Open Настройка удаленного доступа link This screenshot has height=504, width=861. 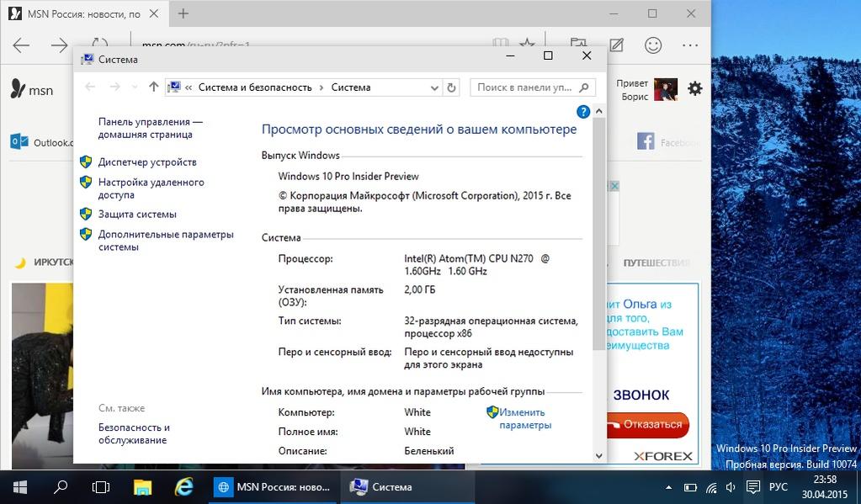(151, 188)
